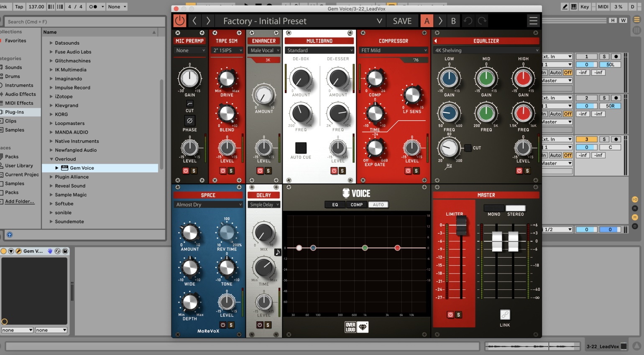The image size is (644, 355).
Task: Open the Enhancer Male Vocal dropdown
Action: [x=264, y=50]
